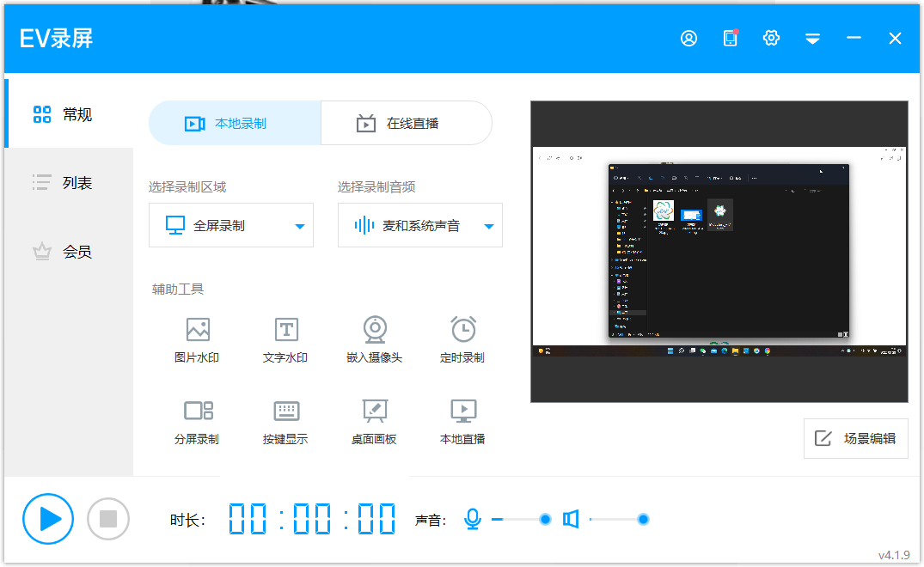Click the 选择录制音频 label
The width and height of the screenshot is (924, 567).
click(376, 187)
